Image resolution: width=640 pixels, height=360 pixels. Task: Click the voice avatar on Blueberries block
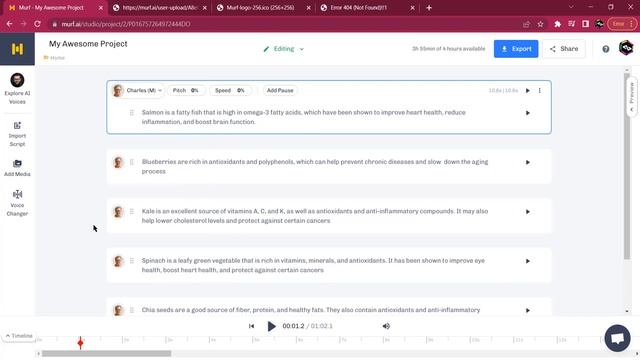pyautogui.click(x=118, y=162)
